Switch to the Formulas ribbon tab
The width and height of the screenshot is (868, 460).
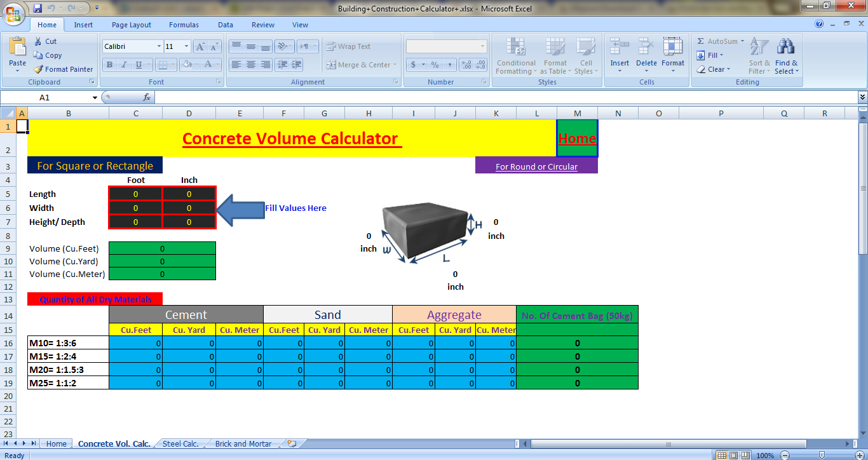[184, 25]
